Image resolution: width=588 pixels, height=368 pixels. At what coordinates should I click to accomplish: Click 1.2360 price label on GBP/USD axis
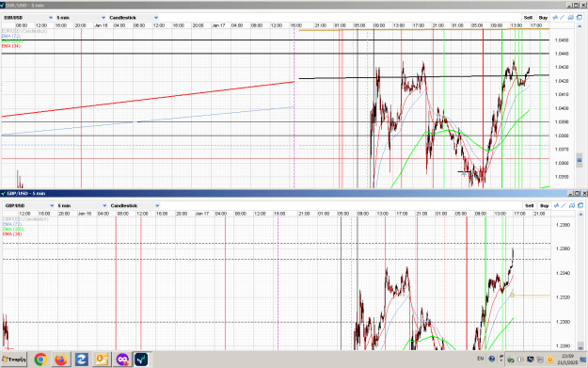click(563, 248)
